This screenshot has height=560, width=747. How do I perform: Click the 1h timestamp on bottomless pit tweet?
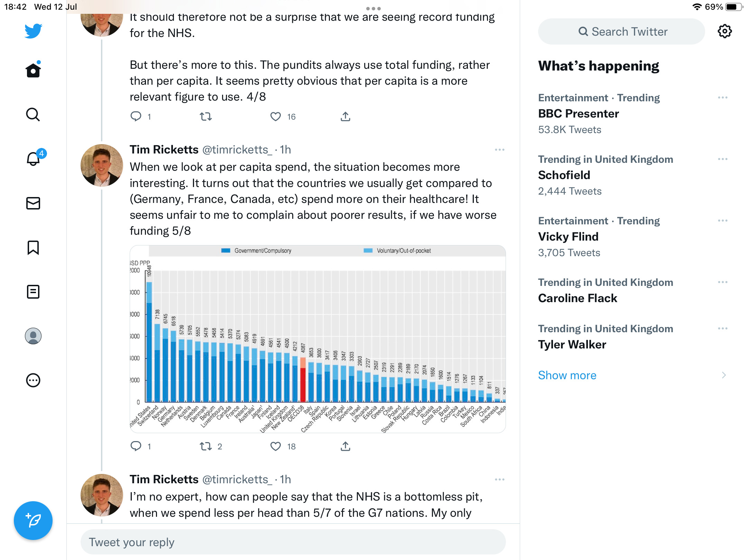pos(285,479)
